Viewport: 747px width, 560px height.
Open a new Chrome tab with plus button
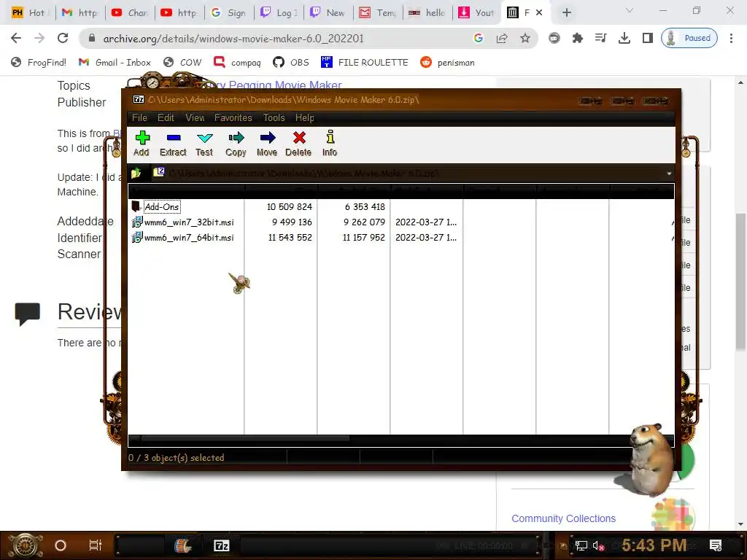566,13
